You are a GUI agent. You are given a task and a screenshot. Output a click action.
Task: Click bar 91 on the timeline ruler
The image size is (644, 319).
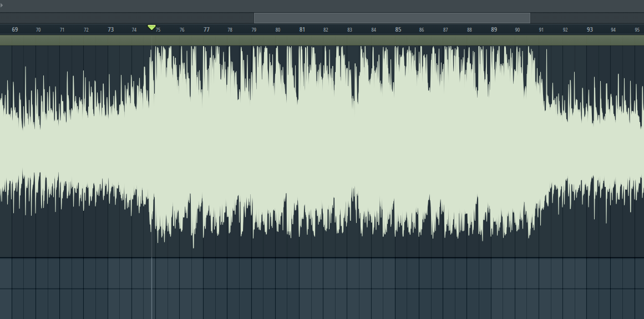tap(541, 30)
